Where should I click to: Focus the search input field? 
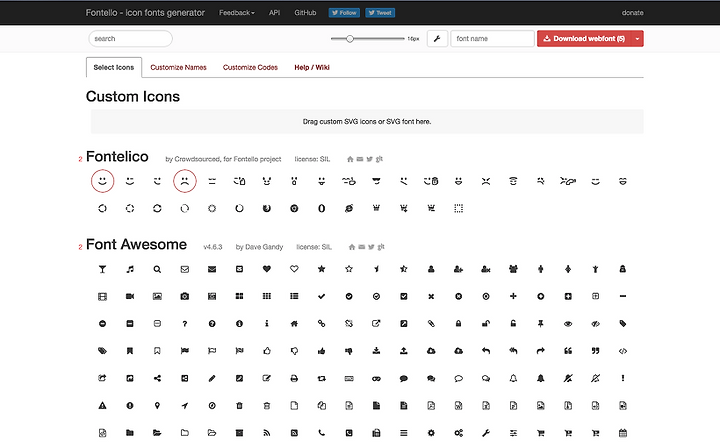tap(130, 39)
